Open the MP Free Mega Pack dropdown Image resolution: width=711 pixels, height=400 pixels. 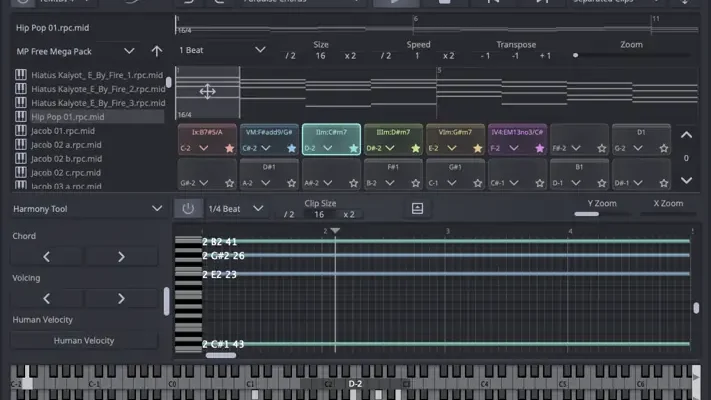129,50
